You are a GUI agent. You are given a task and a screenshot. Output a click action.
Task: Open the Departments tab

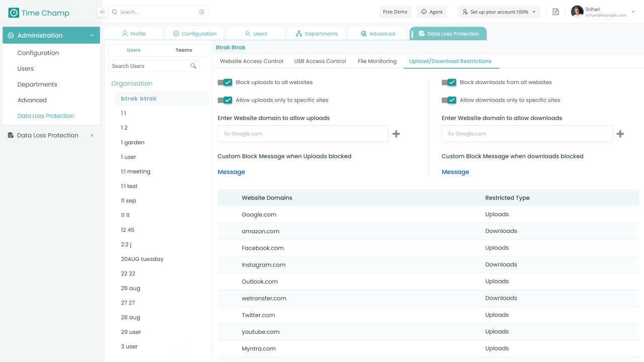click(317, 34)
